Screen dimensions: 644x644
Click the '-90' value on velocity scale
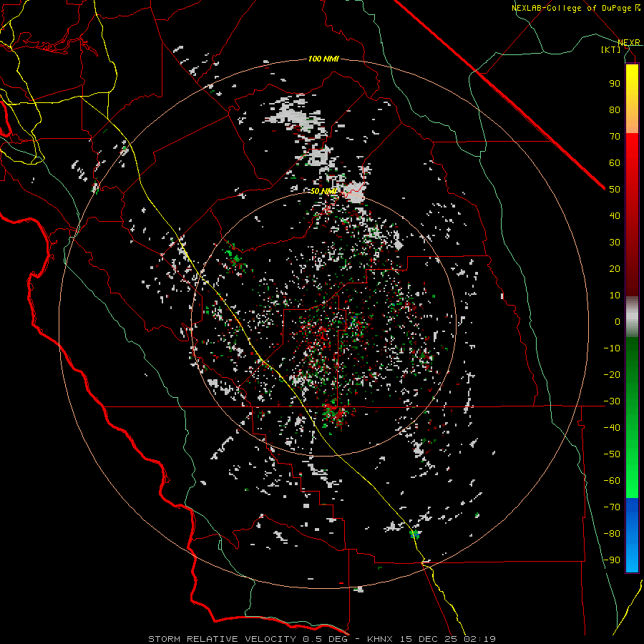coord(612,560)
